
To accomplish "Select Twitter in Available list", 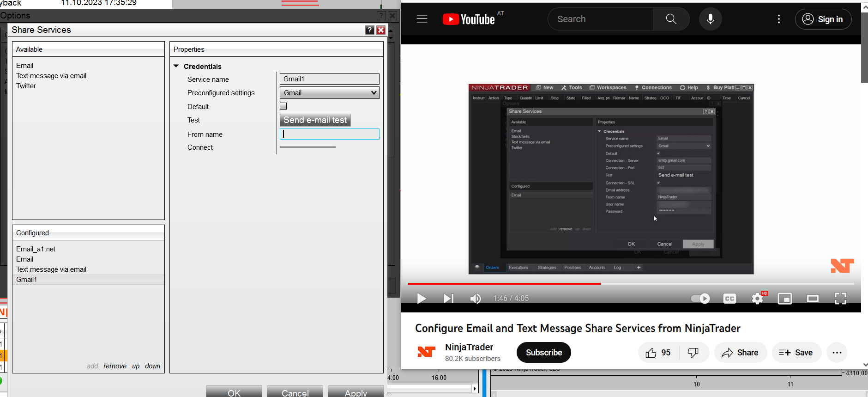I will (26, 86).
